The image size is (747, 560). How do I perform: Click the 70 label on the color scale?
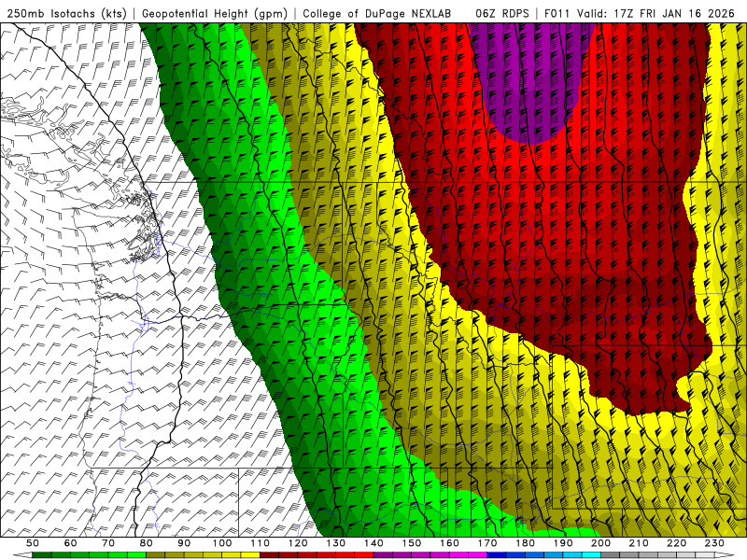click(108, 543)
